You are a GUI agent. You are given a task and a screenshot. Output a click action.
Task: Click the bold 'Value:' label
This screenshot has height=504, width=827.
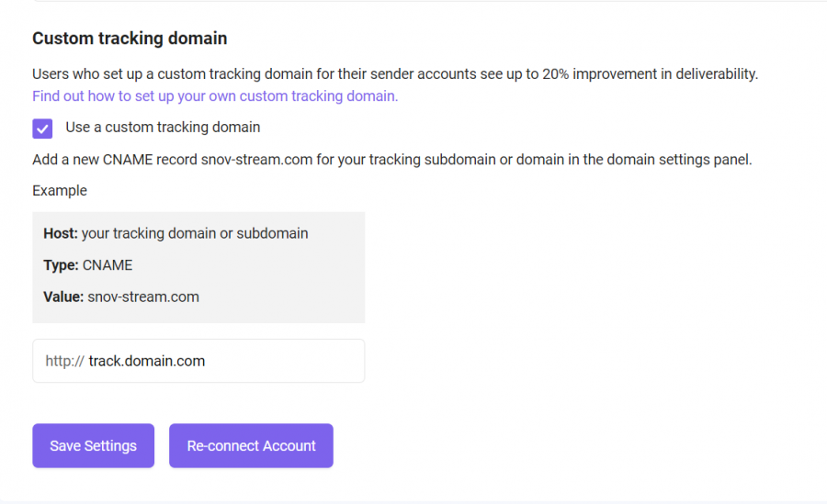pos(63,297)
